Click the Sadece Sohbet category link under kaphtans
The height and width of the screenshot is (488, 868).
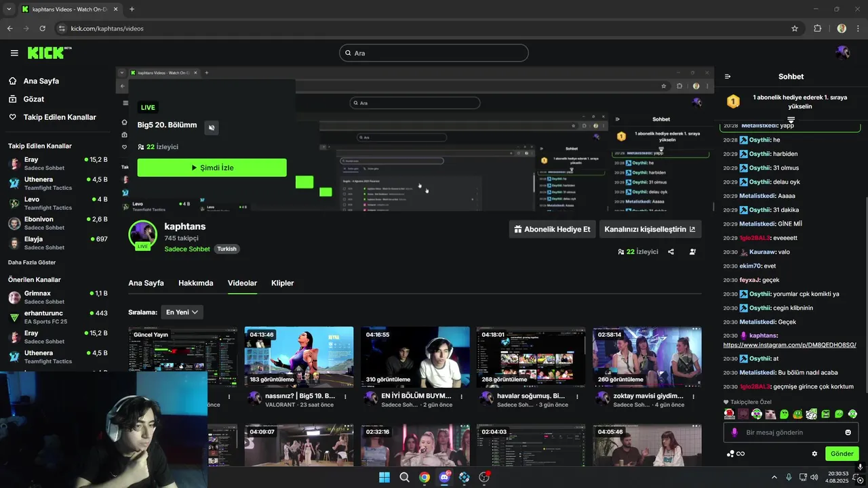(187, 249)
